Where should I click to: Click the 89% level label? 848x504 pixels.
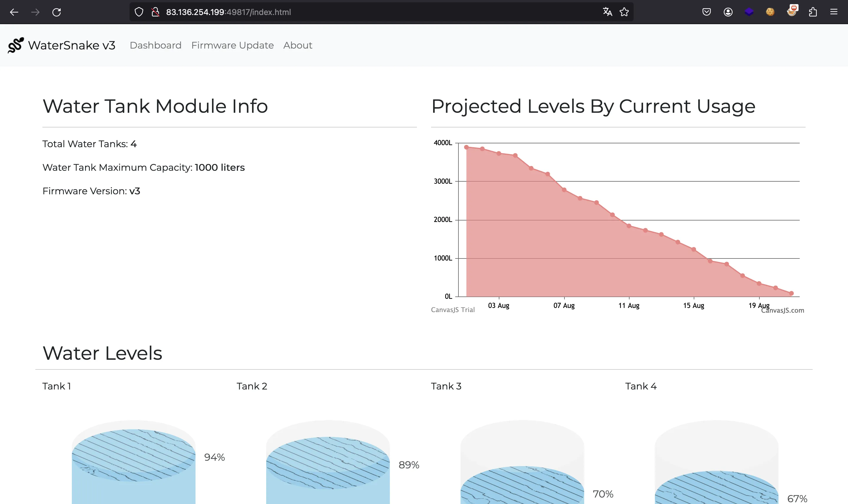[409, 465]
